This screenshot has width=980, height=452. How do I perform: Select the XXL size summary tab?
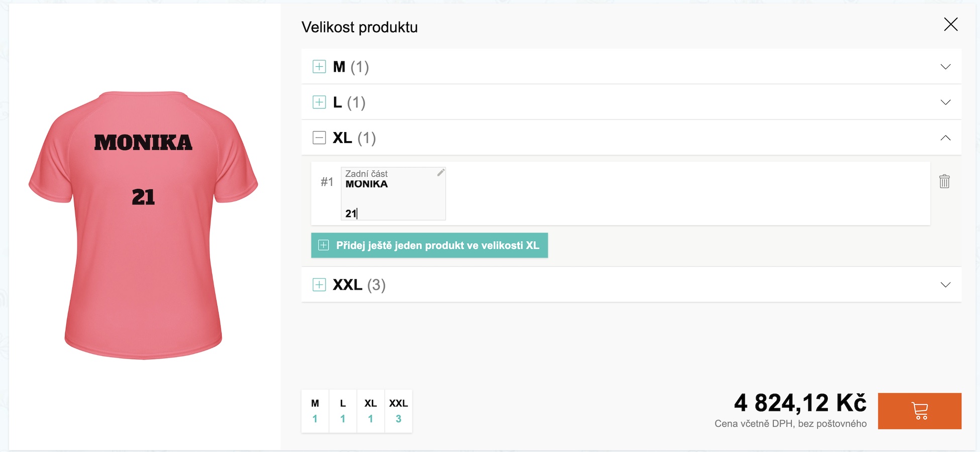click(398, 411)
